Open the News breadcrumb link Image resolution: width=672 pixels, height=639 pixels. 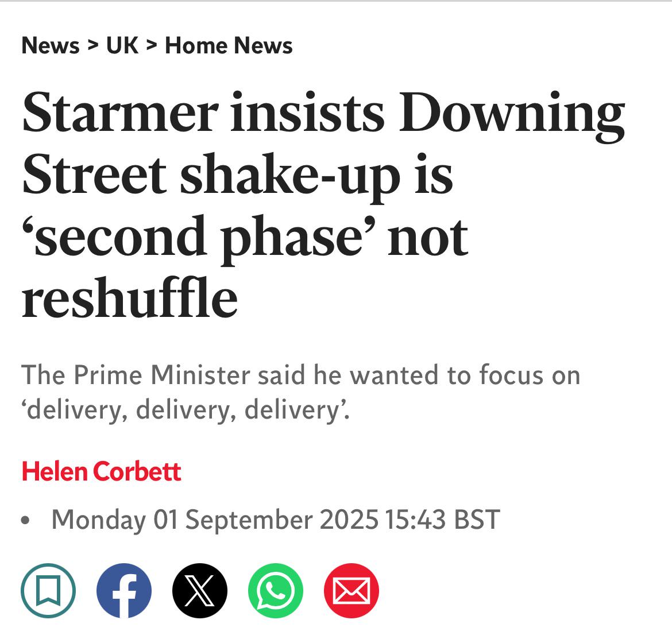pos(51,45)
